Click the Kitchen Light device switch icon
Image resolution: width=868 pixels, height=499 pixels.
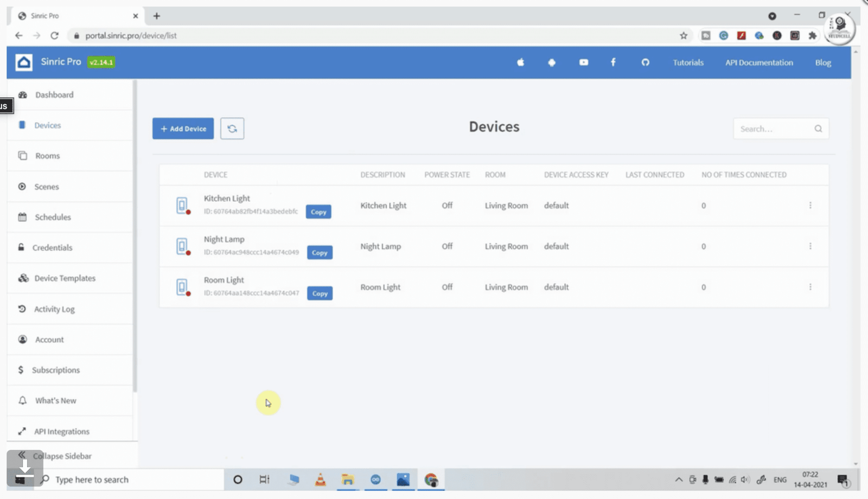183,206
